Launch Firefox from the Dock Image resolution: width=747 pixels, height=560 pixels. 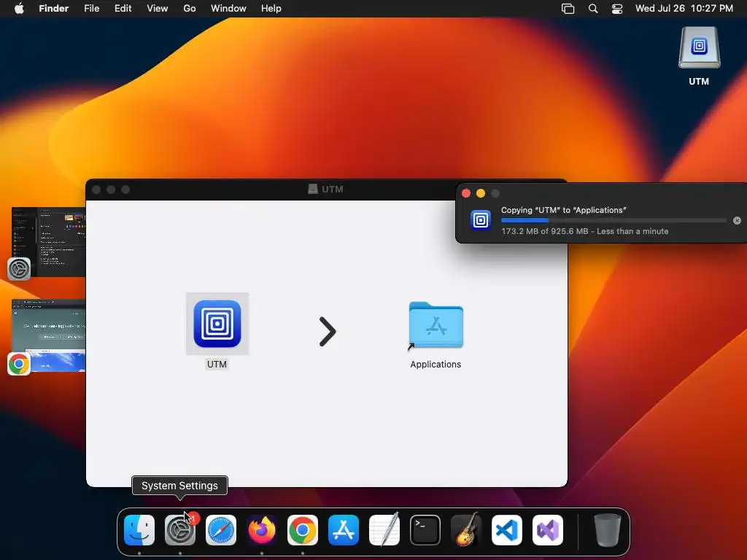click(262, 530)
